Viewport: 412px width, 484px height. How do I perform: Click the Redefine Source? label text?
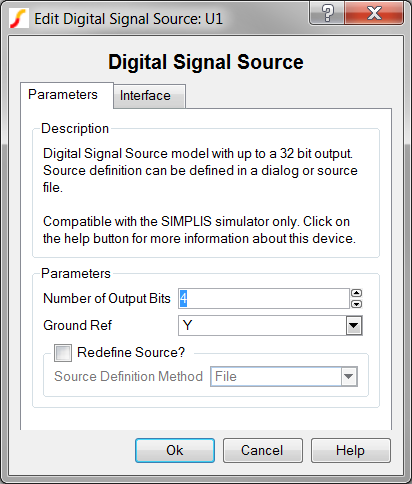(x=131, y=352)
